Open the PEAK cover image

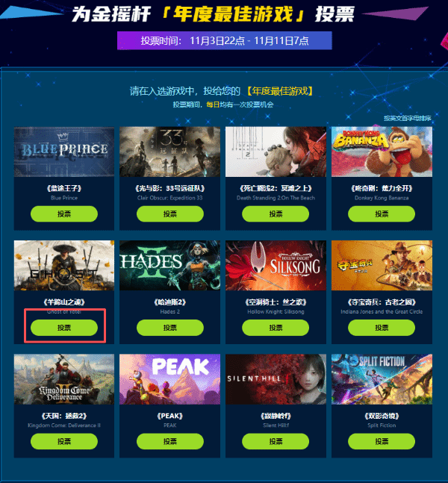tap(170, 379)
